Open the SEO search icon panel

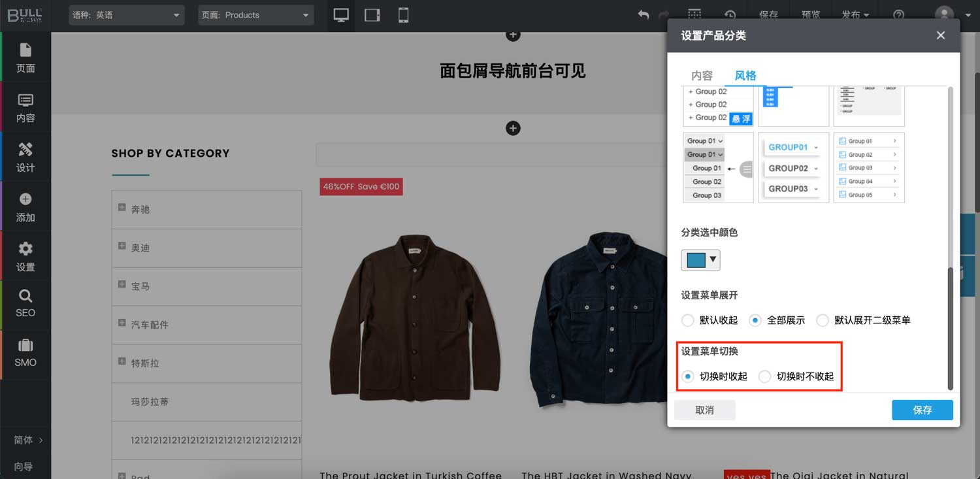(x=25, y=304)
